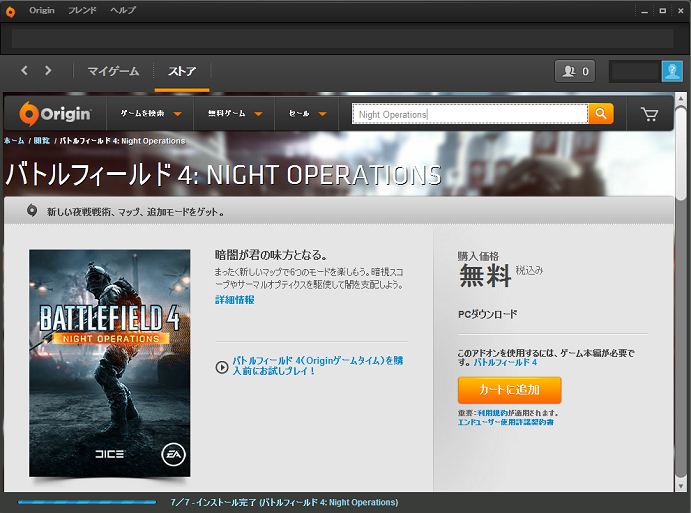This screenshot has height=513, width=691.
Task: Open the friends list counter button
Action: [575, 71]
